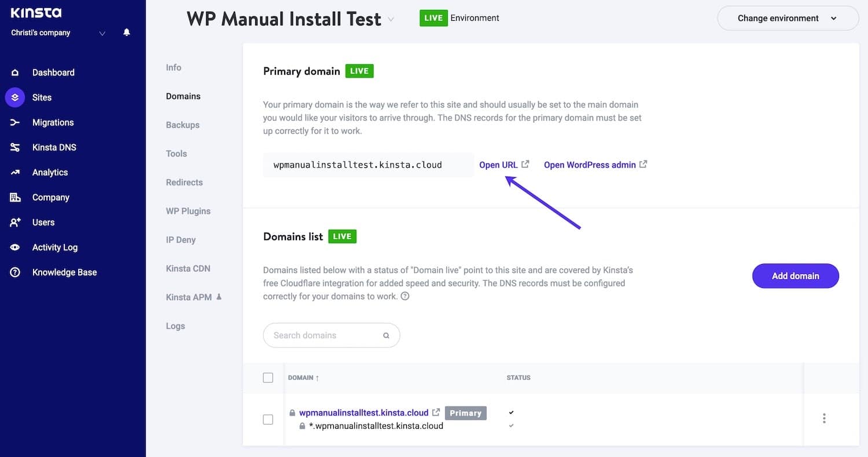The height and width of the screenshot is (457, 868).
Task: Click the Add domain button
Action: tap(796, 276)
